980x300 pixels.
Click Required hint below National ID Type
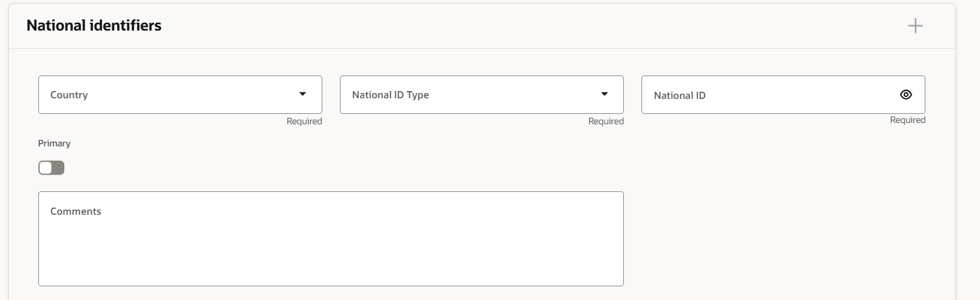[606, 121]
